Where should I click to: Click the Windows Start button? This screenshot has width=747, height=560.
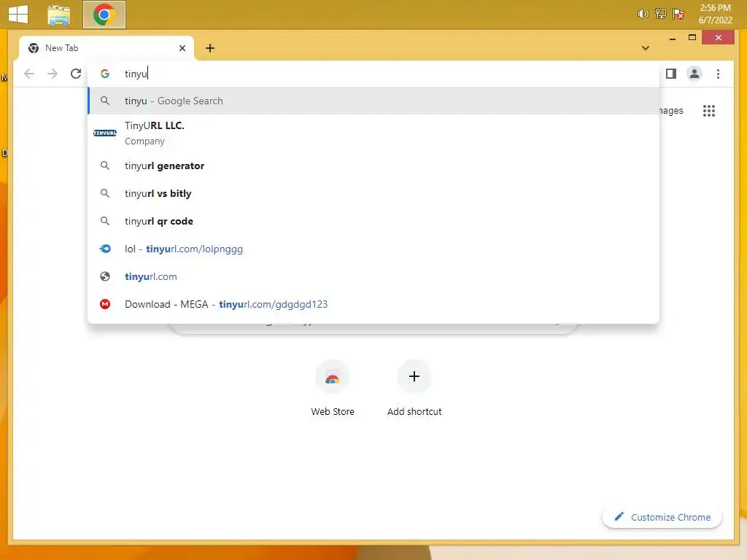[18, 15]
